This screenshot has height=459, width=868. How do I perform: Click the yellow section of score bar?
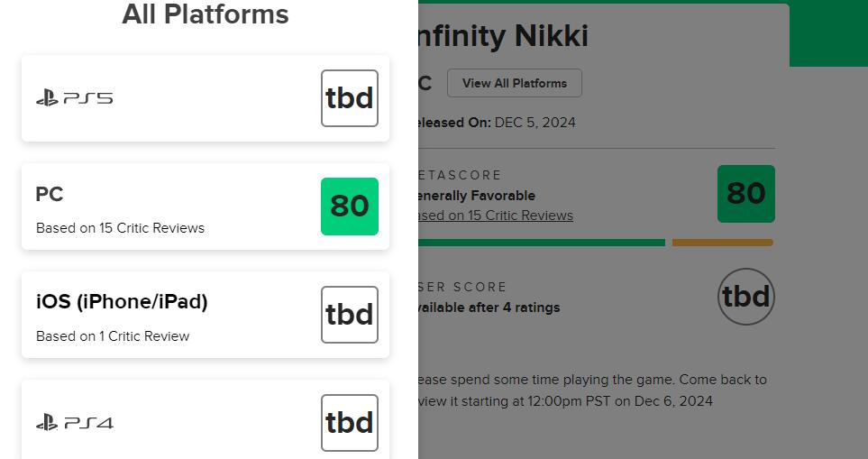(x=722, y=243)
